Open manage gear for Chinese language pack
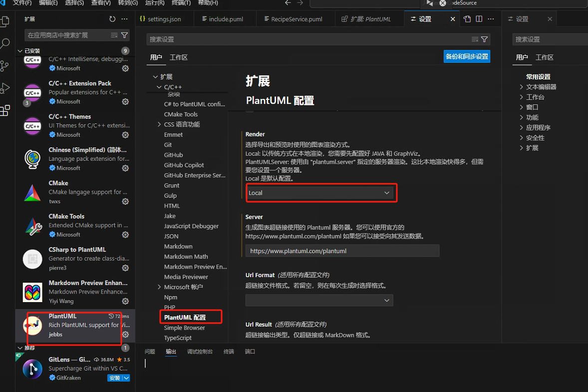 coord(125,168)
